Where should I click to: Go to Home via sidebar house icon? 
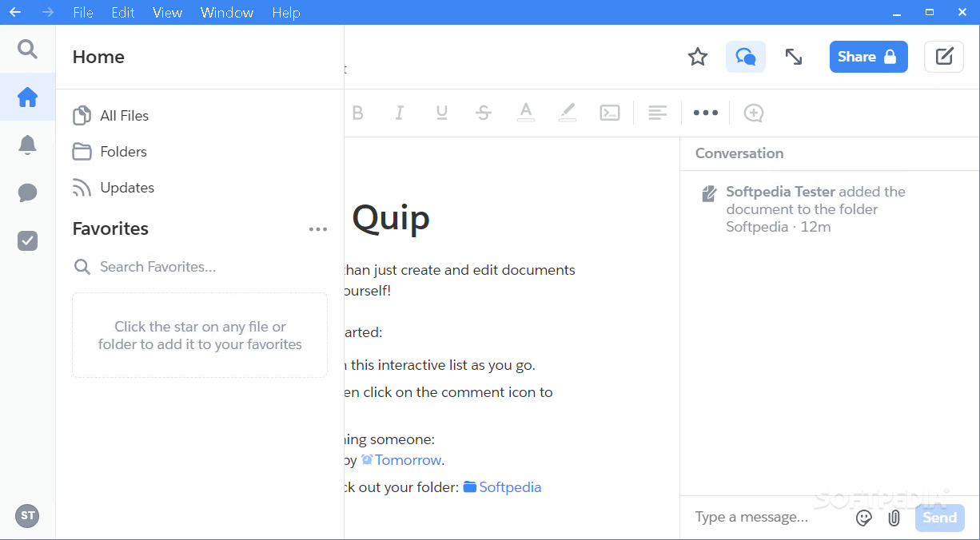tap(27, 97)
